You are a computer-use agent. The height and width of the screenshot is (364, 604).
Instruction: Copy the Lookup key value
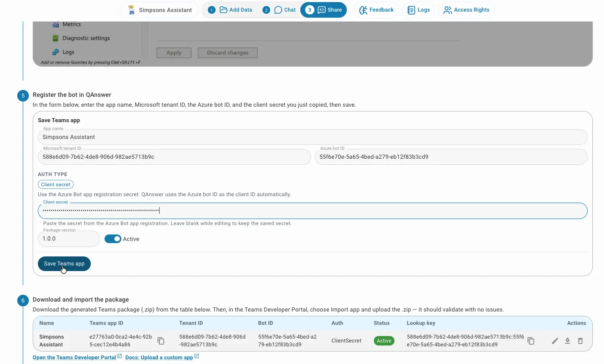531,341
